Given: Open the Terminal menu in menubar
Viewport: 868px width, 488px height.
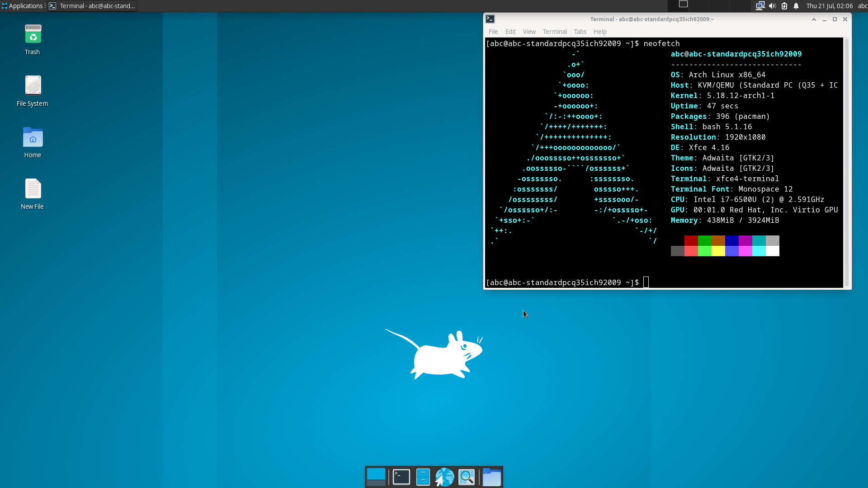Looking at the screenshot, I should (x=554, y=32).
